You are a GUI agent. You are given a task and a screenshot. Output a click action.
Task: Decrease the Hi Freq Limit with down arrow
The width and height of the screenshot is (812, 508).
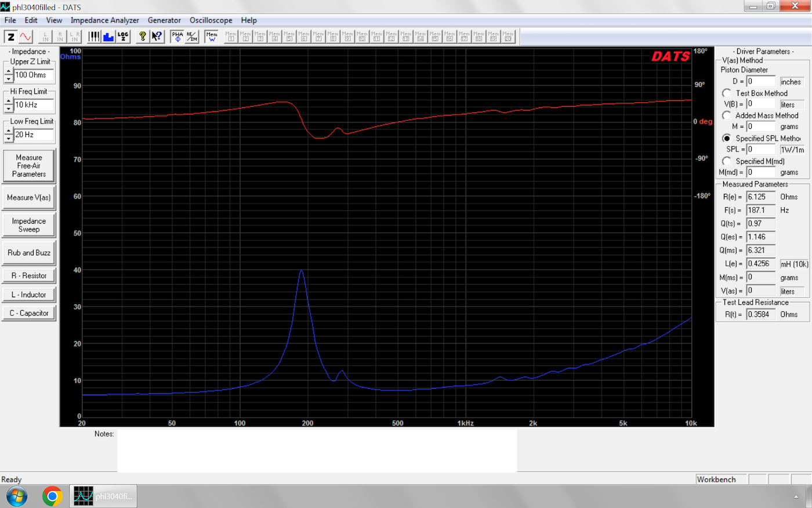(9, 109)
